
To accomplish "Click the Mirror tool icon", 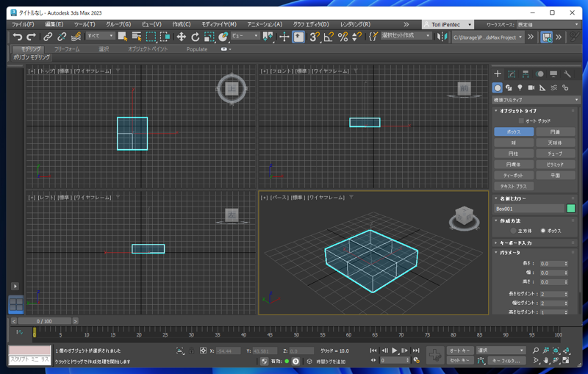I will click(442, 37).
